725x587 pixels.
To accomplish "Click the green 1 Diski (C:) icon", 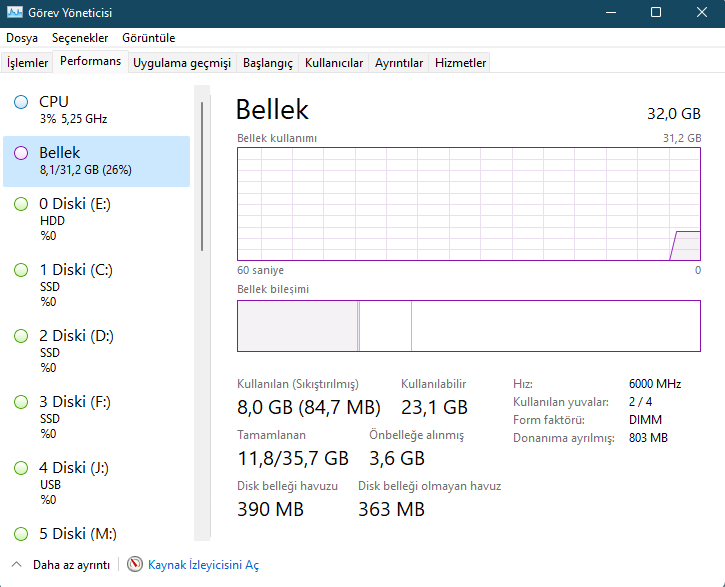I will pyautogui.click(x=21, y=270).
